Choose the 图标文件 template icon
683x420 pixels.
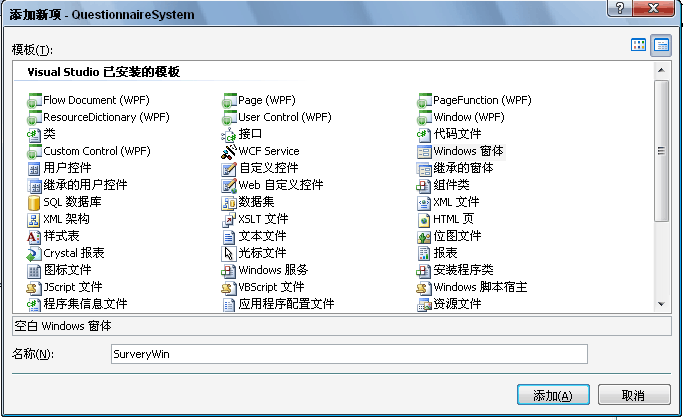34,271
